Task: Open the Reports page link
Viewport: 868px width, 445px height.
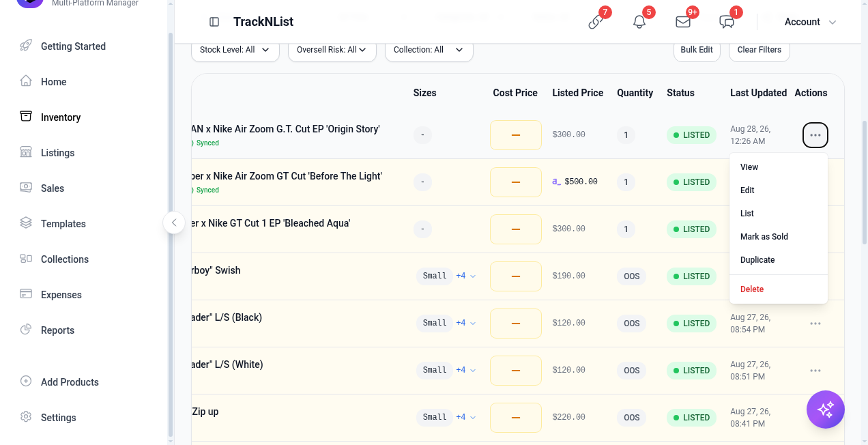Action: [57, 330]
